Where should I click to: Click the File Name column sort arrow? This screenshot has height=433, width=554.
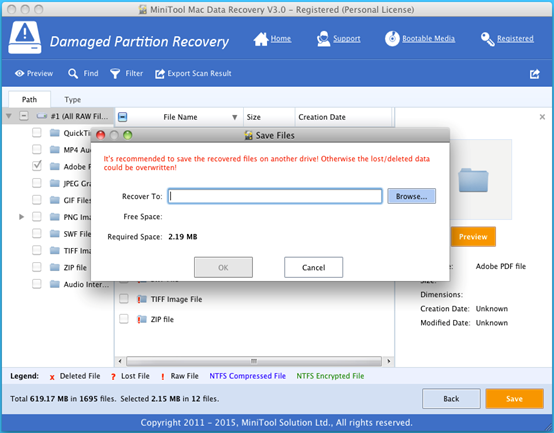click(234, 117)
